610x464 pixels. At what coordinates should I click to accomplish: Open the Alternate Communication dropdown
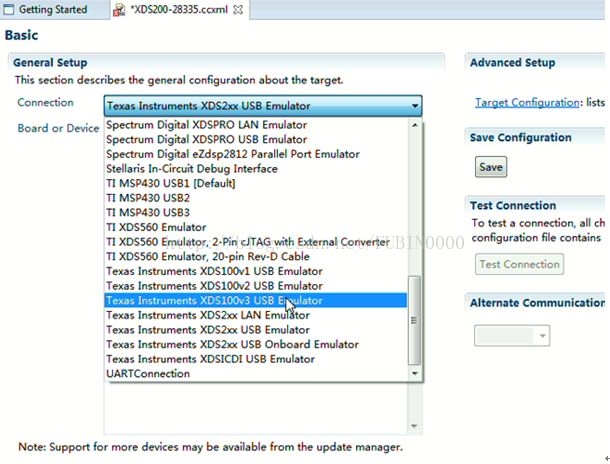pyautogui.click(x=512, y=336)
